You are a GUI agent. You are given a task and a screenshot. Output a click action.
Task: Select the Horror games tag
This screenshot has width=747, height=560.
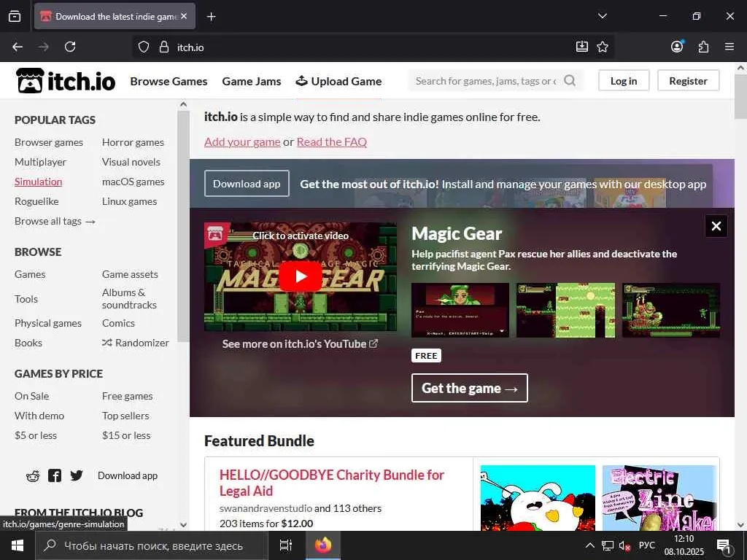click(x=133, y=142)
